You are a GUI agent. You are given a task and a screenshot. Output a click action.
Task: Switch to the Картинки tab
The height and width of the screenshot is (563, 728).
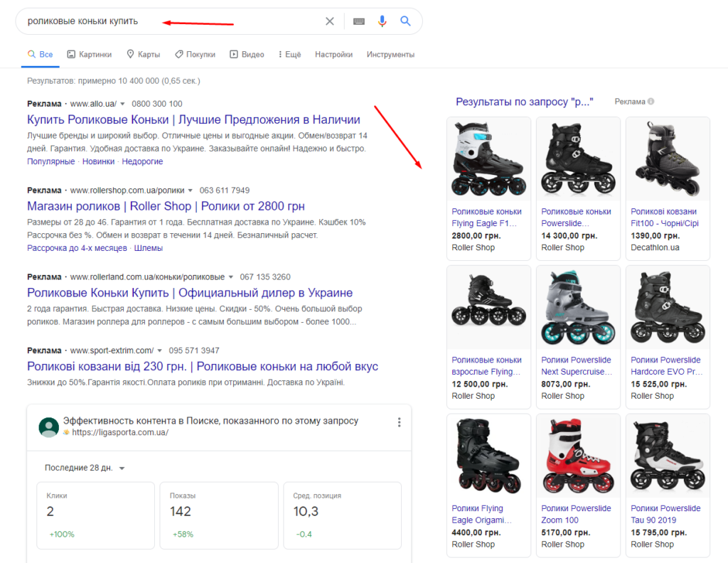[89, 54]
